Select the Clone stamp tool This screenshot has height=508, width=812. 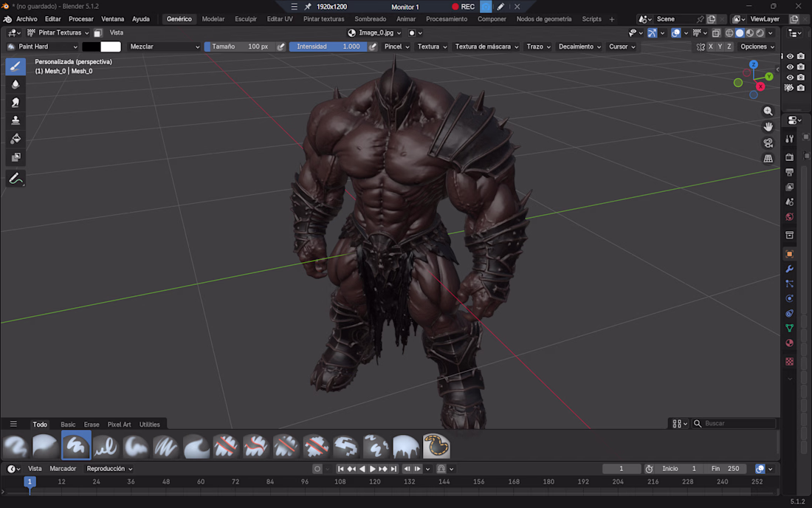[x=16, y=120]
